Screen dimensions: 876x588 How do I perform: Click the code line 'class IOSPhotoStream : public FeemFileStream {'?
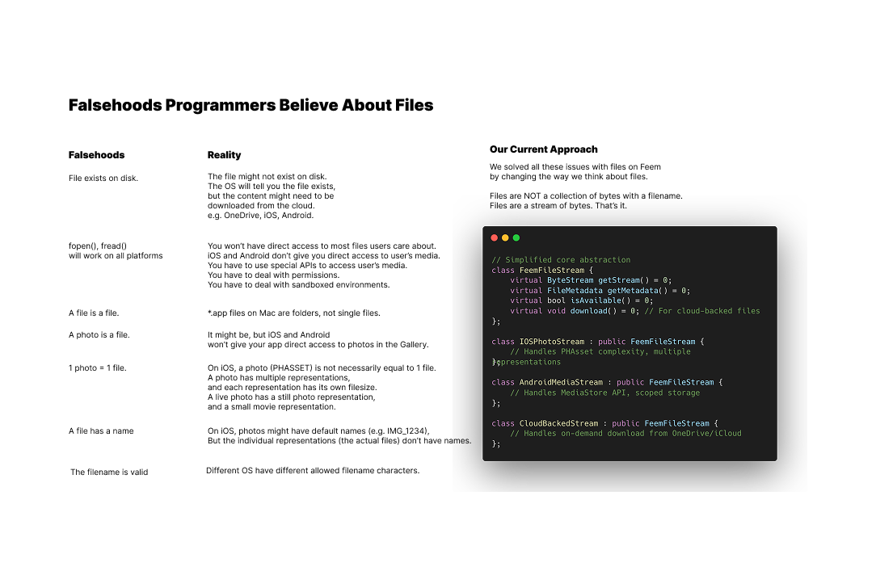tap(598, 342)
